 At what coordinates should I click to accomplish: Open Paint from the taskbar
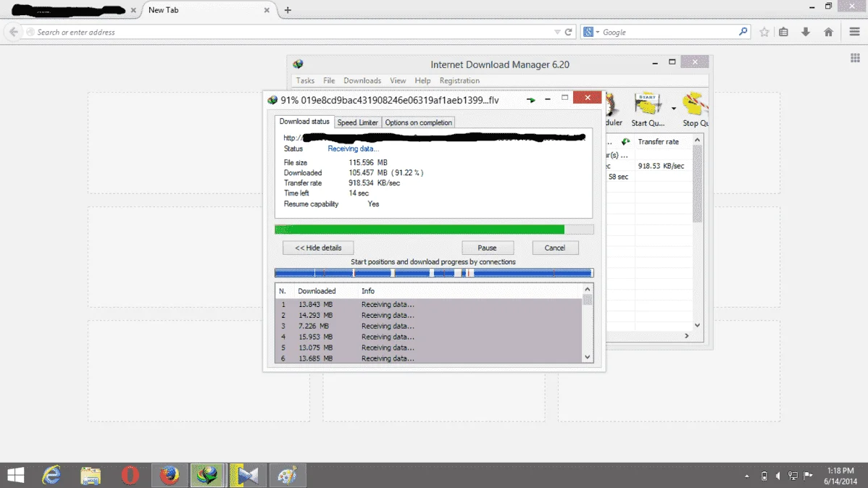[288, 475]
